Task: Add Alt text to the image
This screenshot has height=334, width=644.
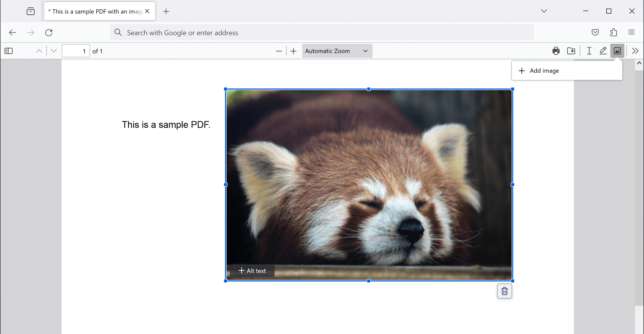Action: tap(252, 271)
